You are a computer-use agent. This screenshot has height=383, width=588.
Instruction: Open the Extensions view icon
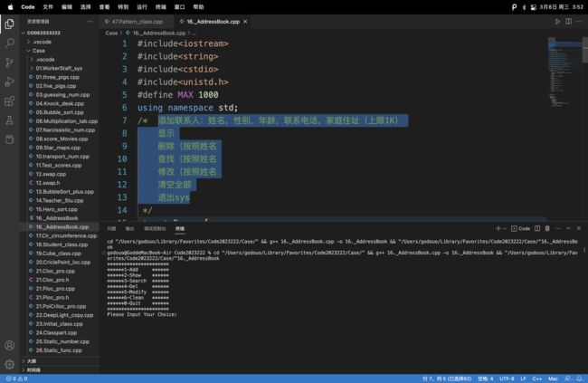(9, 101)
